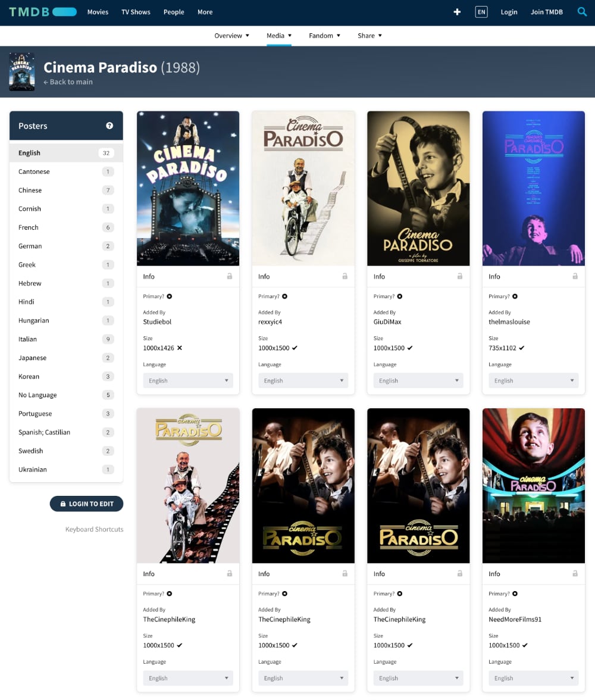The image size is (595, 700).
Task: Open the poster added by NeedMoreFilms91
Action: click(x=533, y=486)
